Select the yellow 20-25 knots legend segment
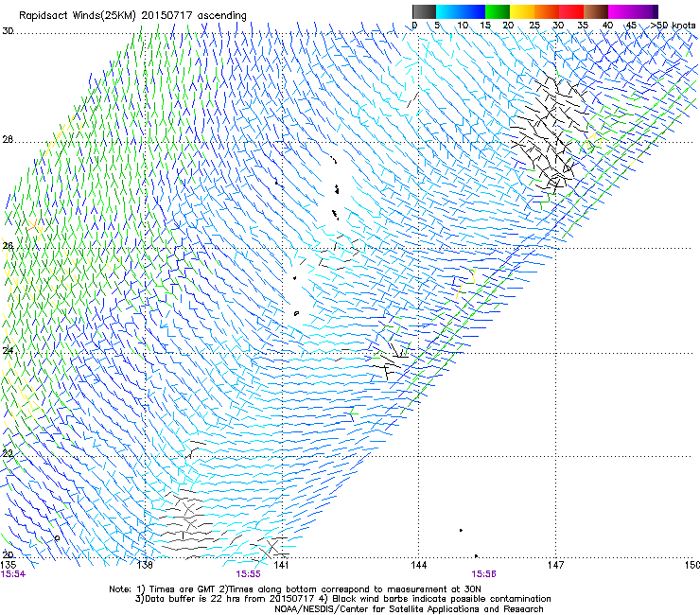The height and width of the screenshot is (615, 700). 522,11
